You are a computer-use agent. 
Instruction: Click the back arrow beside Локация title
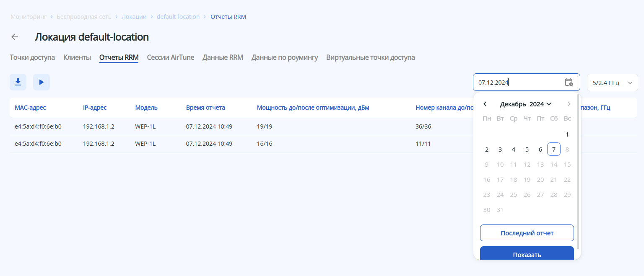(15, 37)
